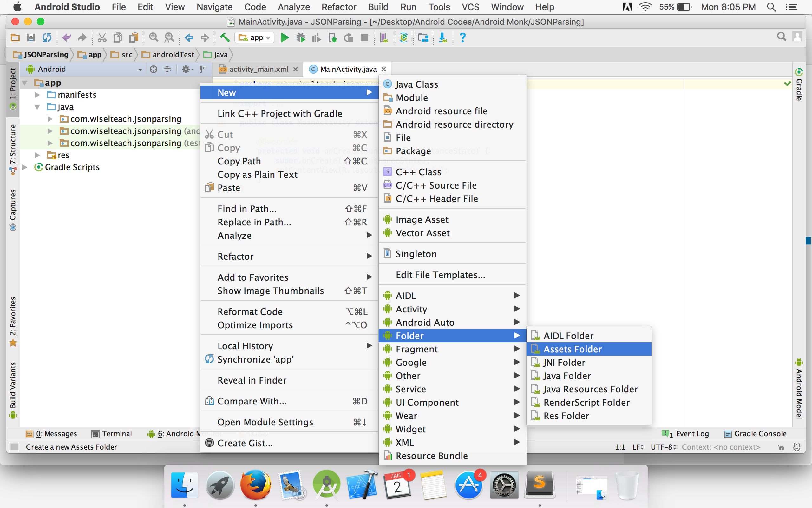Choose Android resource directory option

click(x=453, y=124)
